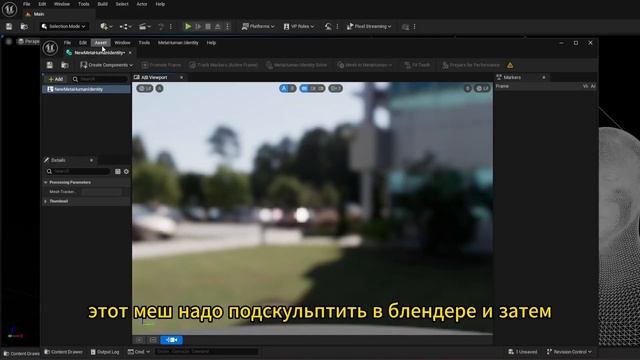The image size is (640, 360).
Task: Click the Stop playback button
Action: click(x=208, y=27)
